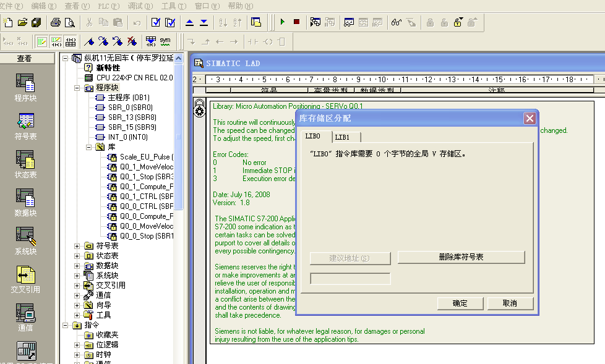This screenshot has height=364, width=605.
Task: Click the project tree scroll-up arrow
Action: point(178,58)
